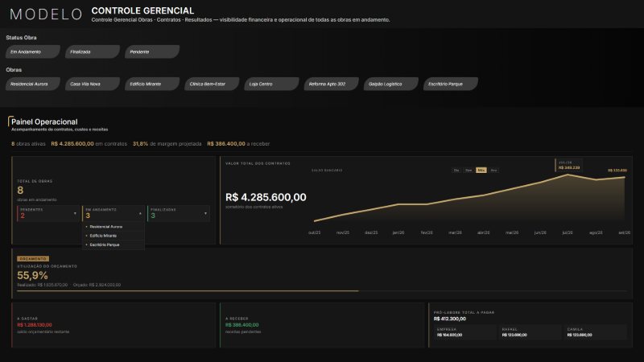Switch chart period to Ano
644x362 pixels.
[x=493, y=171]
